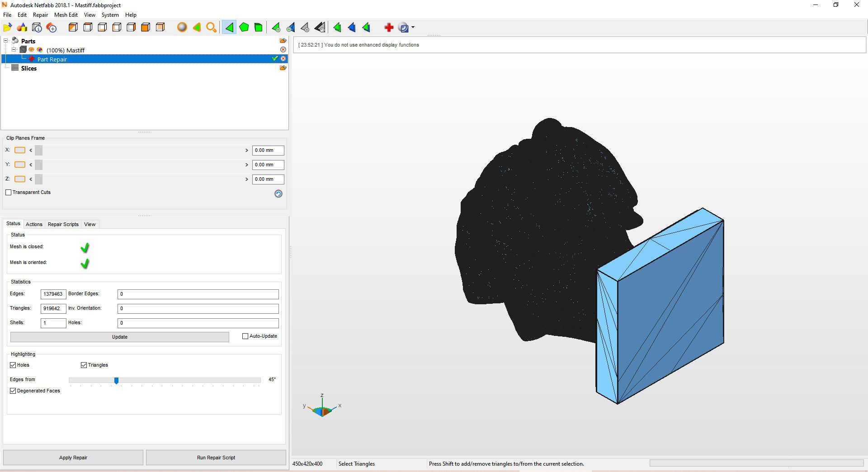Click the solid blue triangle toolbar icon
The width and height of the screenshot is (868, 472).
pyautogui.click(x=352, y=28)
